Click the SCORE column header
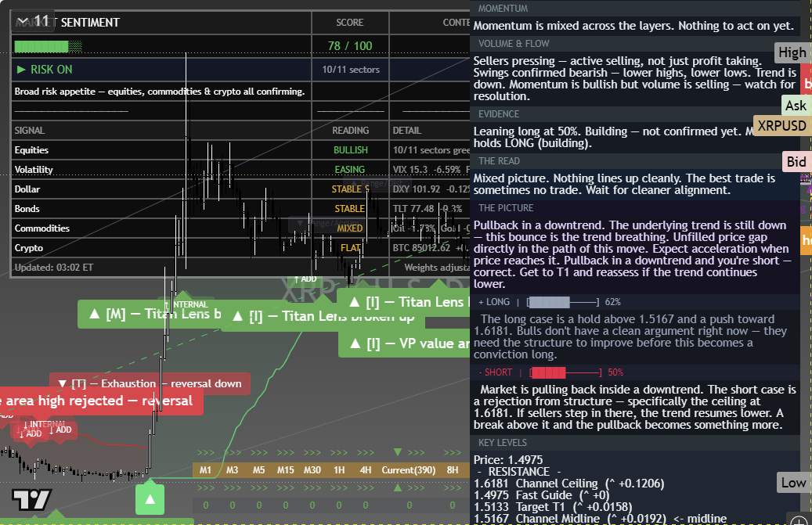 (350, 22)
